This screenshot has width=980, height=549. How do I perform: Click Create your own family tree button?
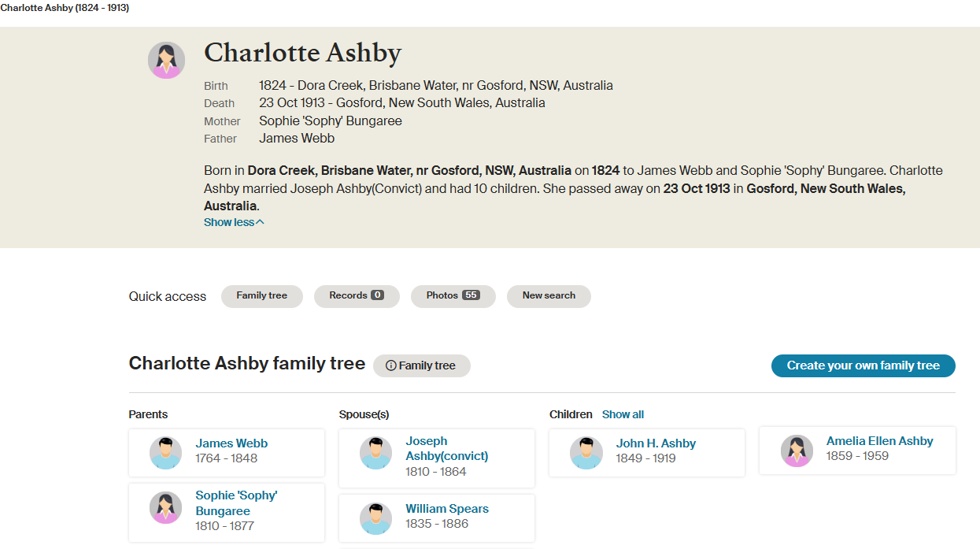point(863,365)
